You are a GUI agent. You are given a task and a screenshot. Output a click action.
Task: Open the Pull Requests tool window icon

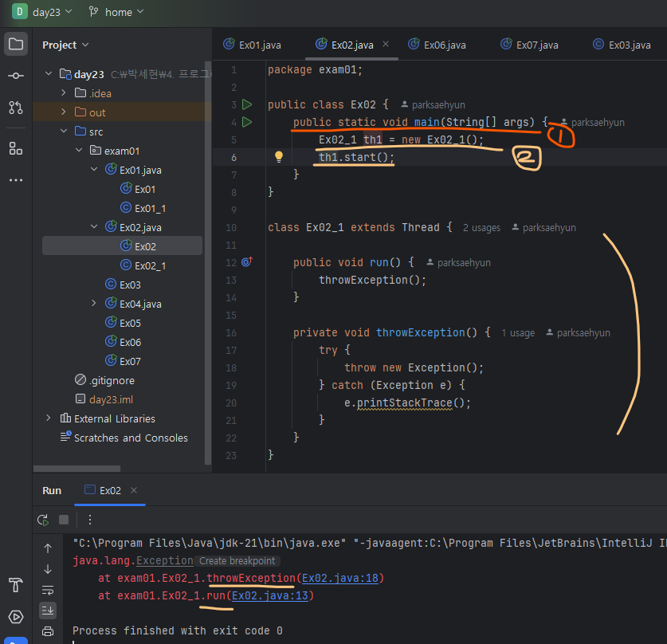(15, 107)
